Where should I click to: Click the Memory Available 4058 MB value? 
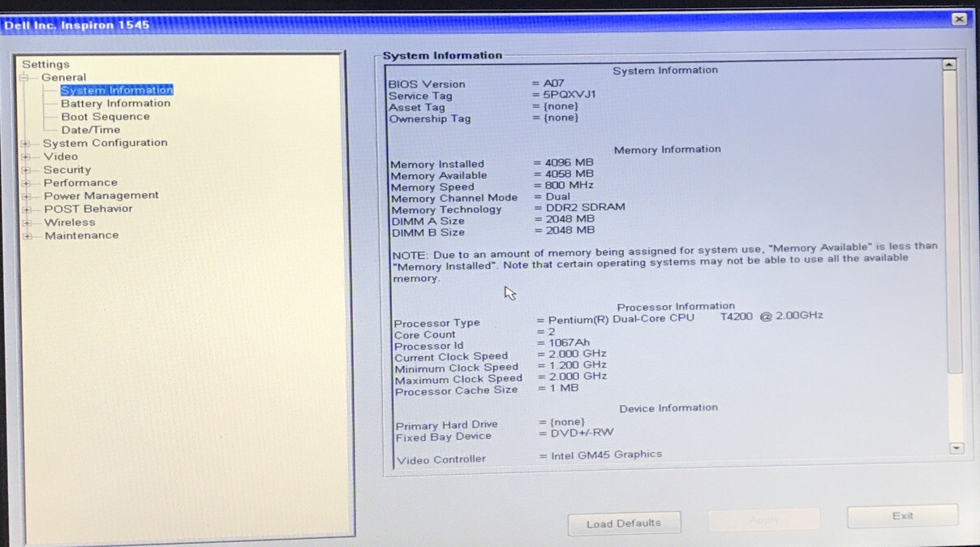click(x=569, y=174)
